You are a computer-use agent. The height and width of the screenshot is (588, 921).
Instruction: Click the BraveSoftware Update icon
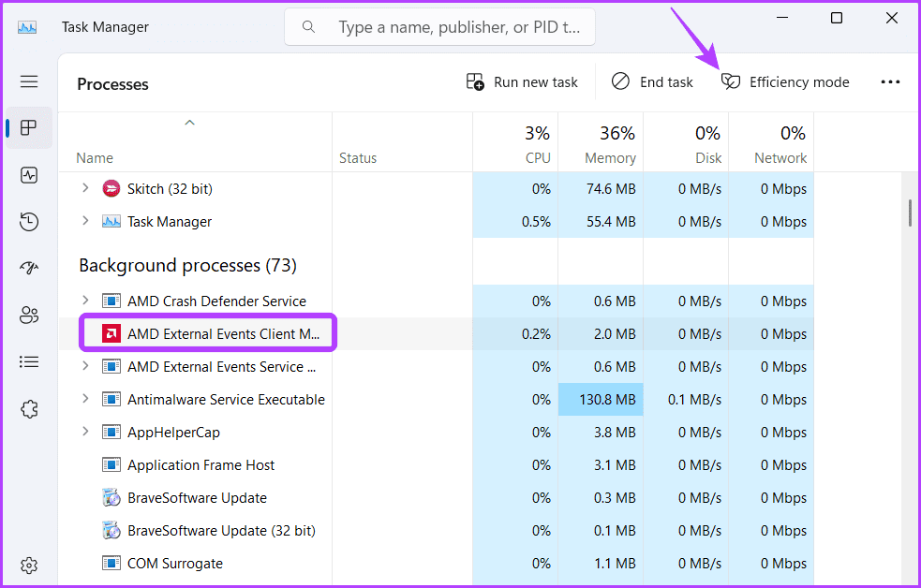(x=111, y=497)
